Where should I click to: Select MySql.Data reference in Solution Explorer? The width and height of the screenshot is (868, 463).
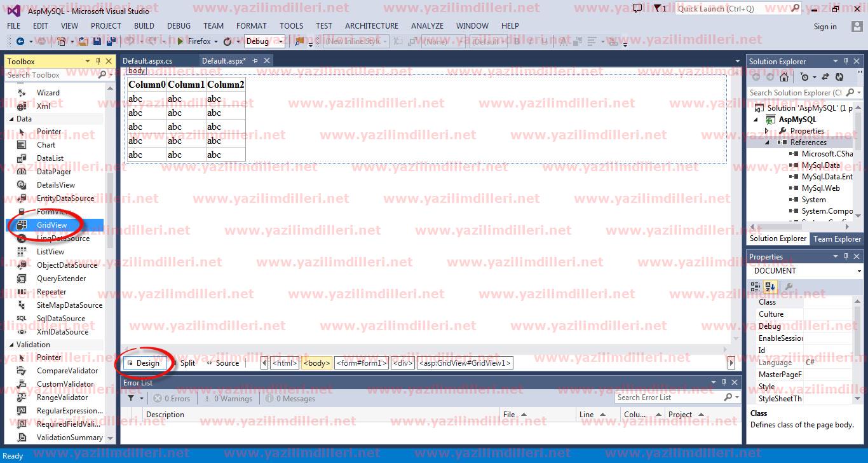[820, 165]
